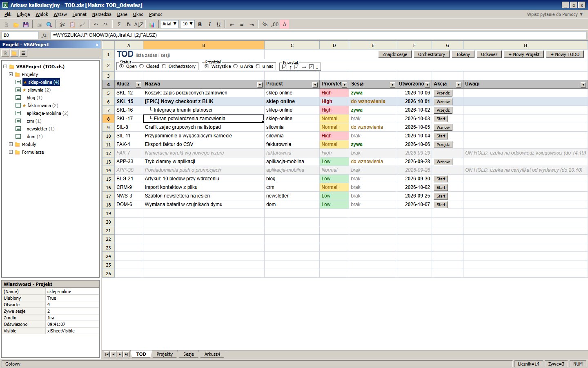Choose the 'u Arka' assignment radio

[236, 66]
